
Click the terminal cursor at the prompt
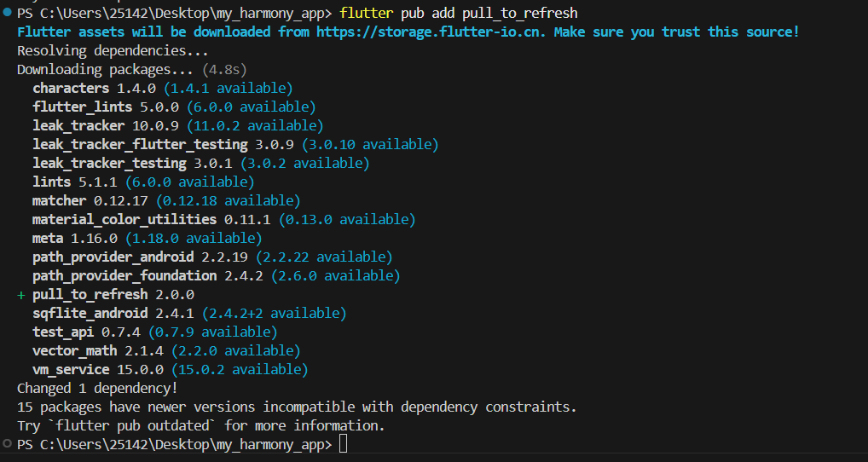click(344, 444)
